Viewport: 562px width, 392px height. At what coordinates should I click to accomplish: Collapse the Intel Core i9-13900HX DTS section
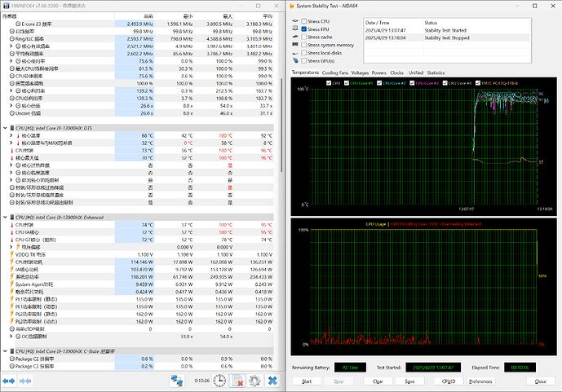[x=6, y=128]
